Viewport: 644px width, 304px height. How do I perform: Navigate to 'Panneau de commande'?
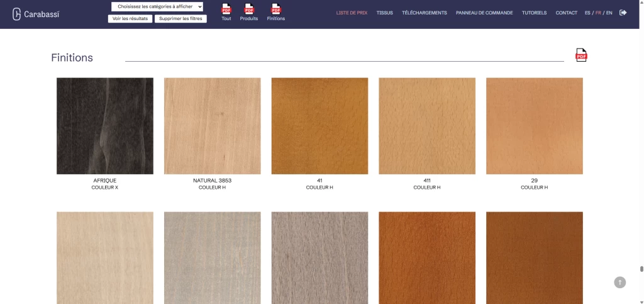pyautogui.click(x=484, y=13)
